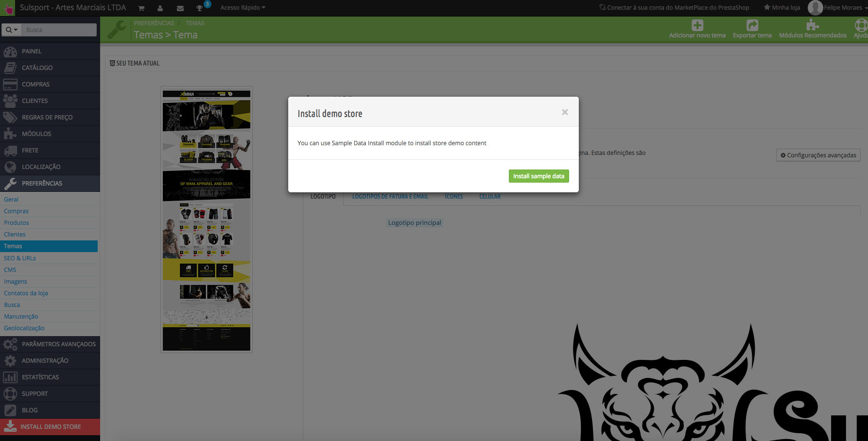
Task: Click the Localização globe icon
Action: [10, 167]
